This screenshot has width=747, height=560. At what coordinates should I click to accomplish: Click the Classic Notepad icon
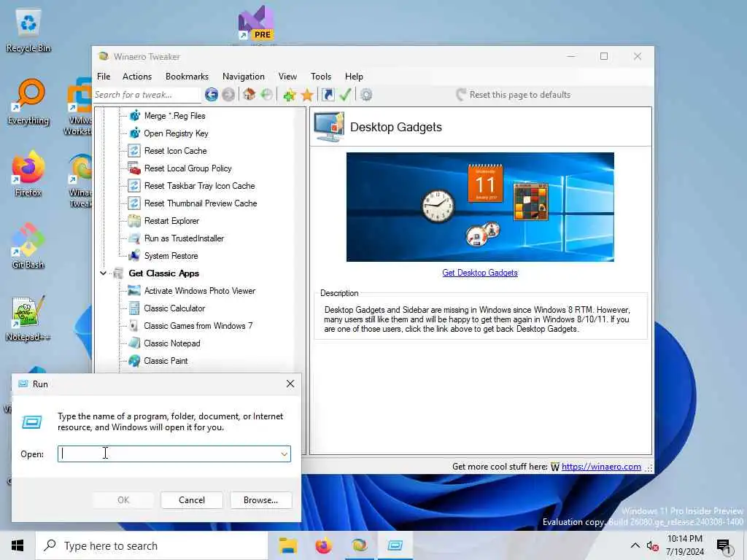135,343
